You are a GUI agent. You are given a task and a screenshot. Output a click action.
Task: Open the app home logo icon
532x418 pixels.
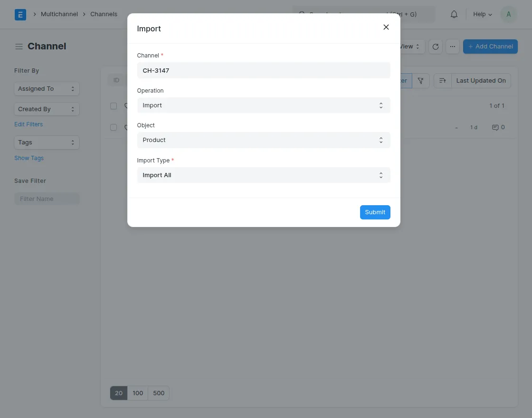coord(20,15)
